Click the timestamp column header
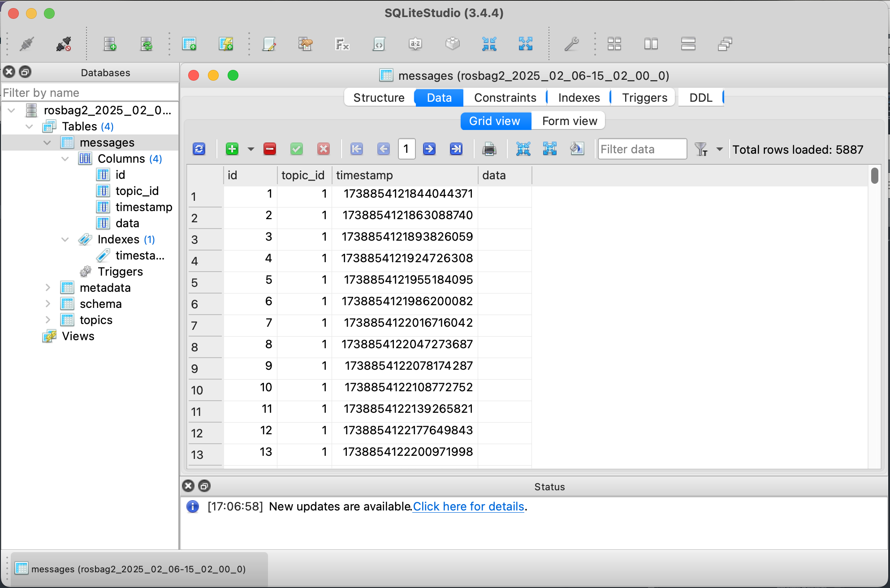This screenshot has height=588, width=890. (405, 175)
